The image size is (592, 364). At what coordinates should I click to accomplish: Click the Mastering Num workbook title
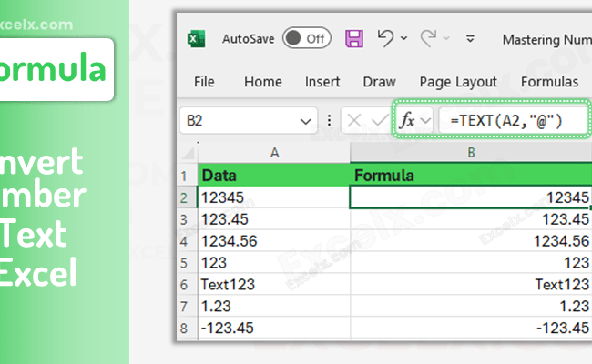[546, 40]
